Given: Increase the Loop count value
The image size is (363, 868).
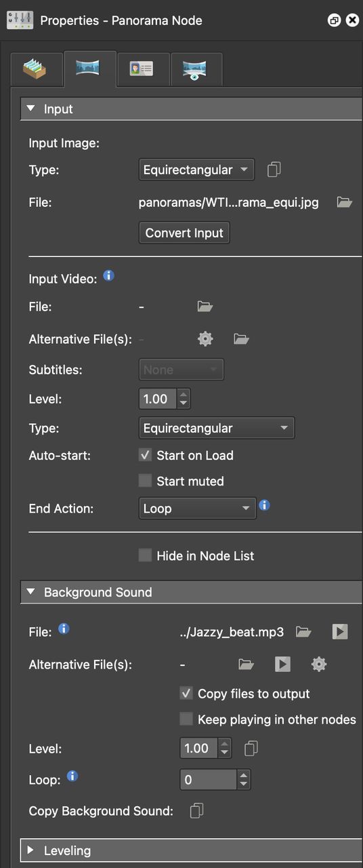Looking at the screenshot, I should pos(244,775).
